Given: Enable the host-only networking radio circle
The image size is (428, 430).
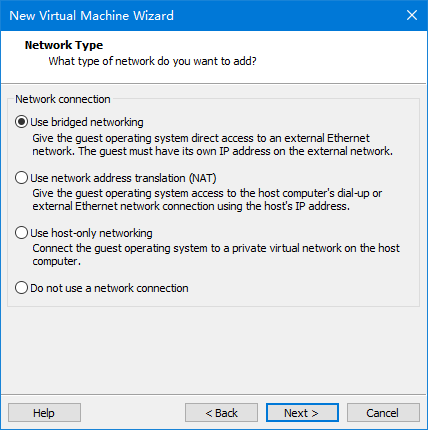Looking at the screenshot, I should point(21,233).
